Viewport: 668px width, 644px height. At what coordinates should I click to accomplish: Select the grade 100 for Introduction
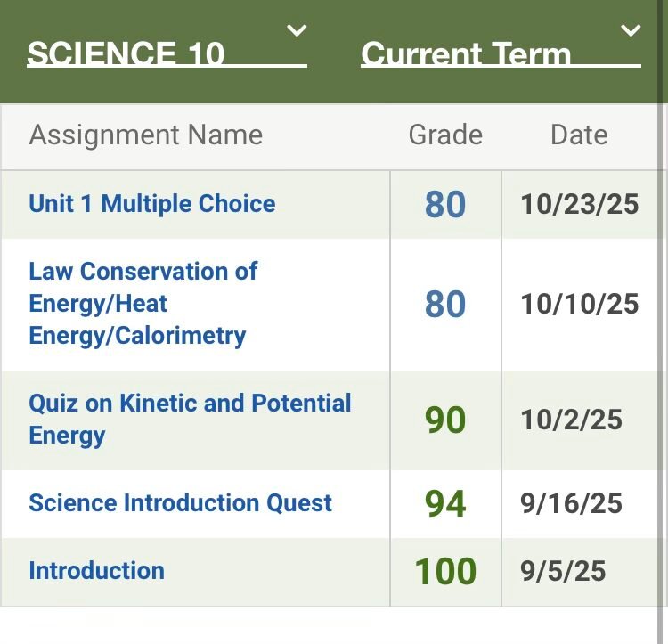[x=445, y=571]
